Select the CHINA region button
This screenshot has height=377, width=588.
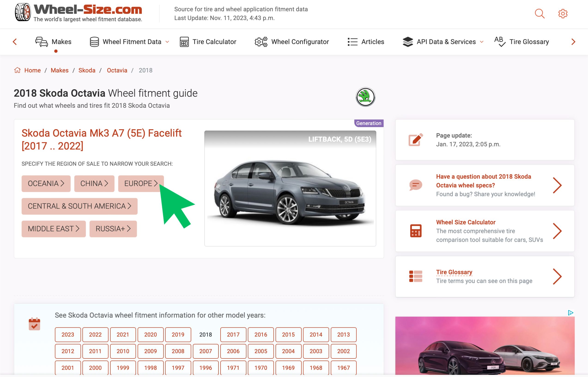coord(94,184)
